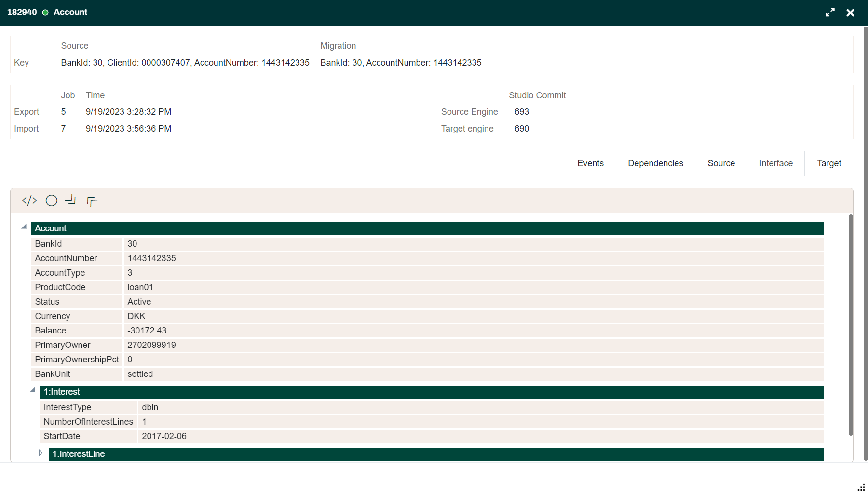View the Source tab
Image resolution: width=868 pixels, height=493 pixels.
coord(721,163)
